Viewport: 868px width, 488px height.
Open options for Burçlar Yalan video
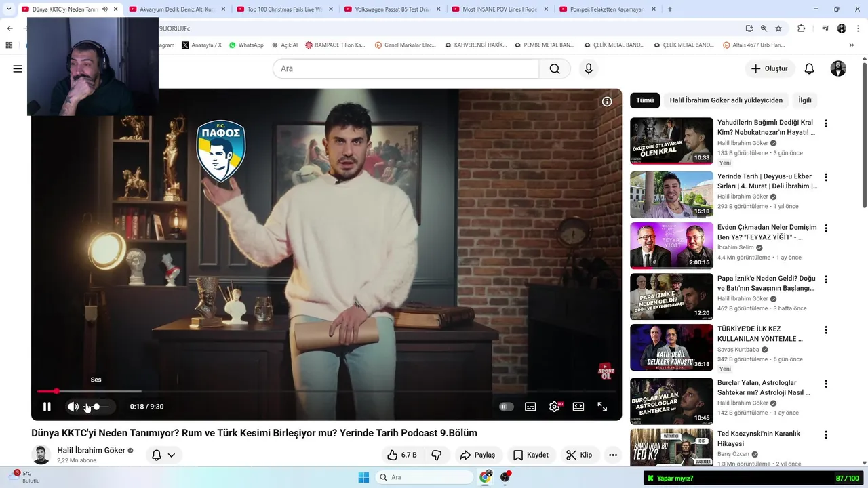(825, 383)
